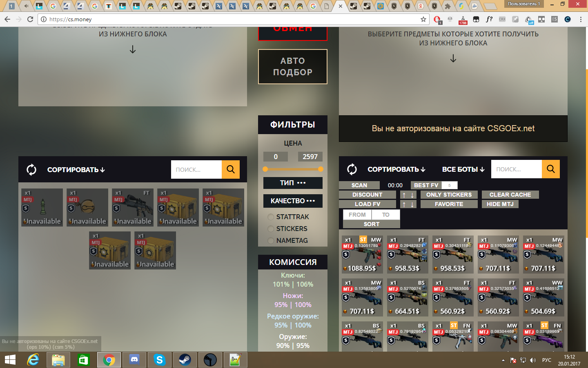Open the volume control in the system tray

pyautogui.click(x=532, y=360)
